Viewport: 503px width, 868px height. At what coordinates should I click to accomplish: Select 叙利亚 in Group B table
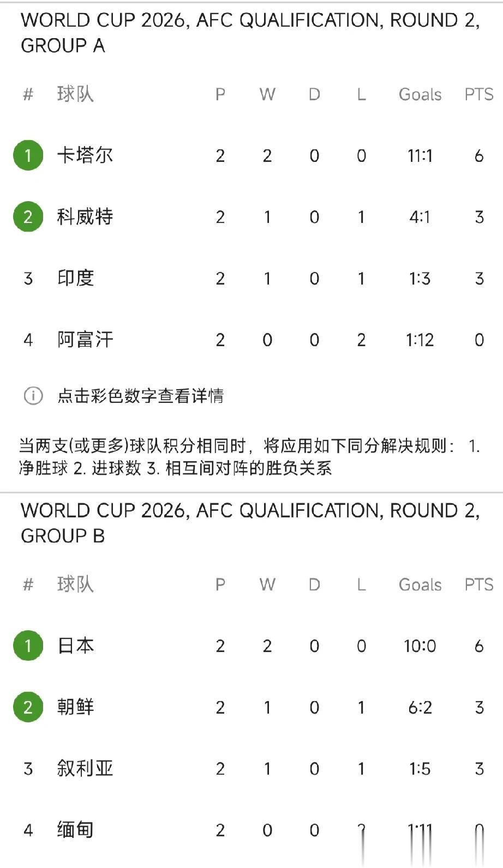click(x=85, y=768)
